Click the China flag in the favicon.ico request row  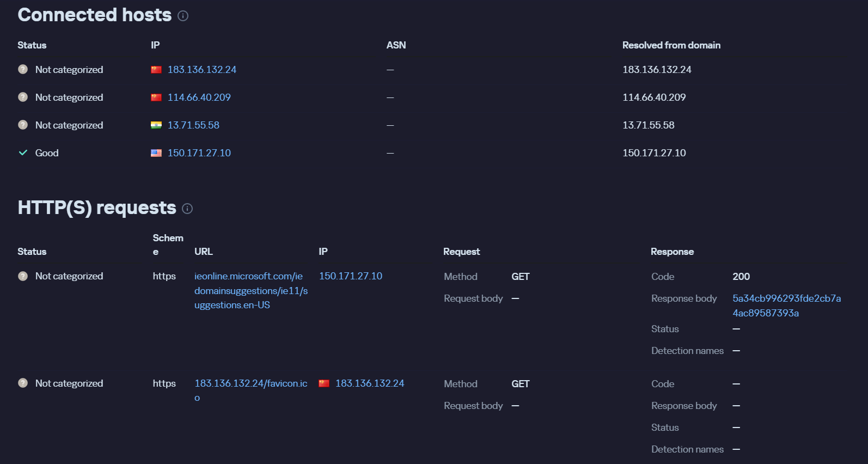(324, 383)
